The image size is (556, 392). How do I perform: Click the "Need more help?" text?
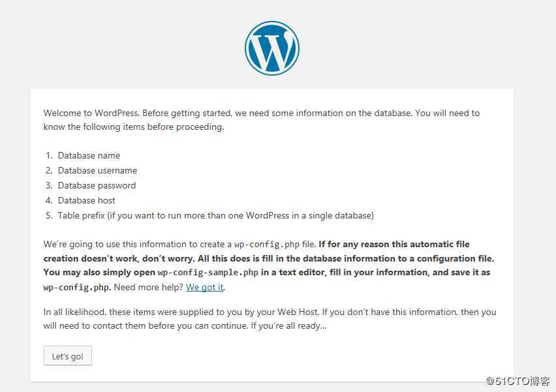[x=149, y=287]
